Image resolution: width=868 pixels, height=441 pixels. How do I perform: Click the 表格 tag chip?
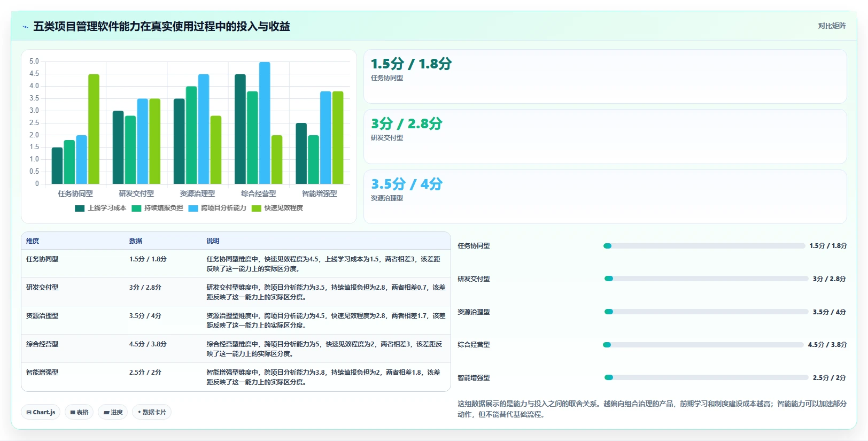pos(79,412)
